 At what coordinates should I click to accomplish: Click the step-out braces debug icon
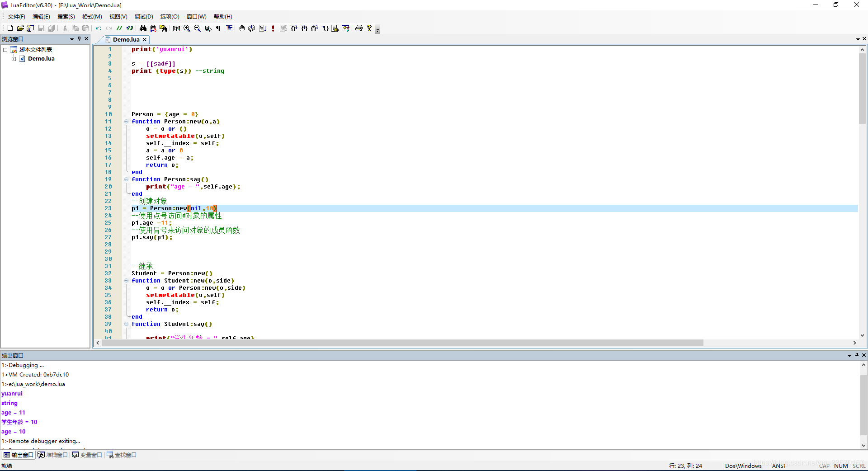(x=315, y=28)
